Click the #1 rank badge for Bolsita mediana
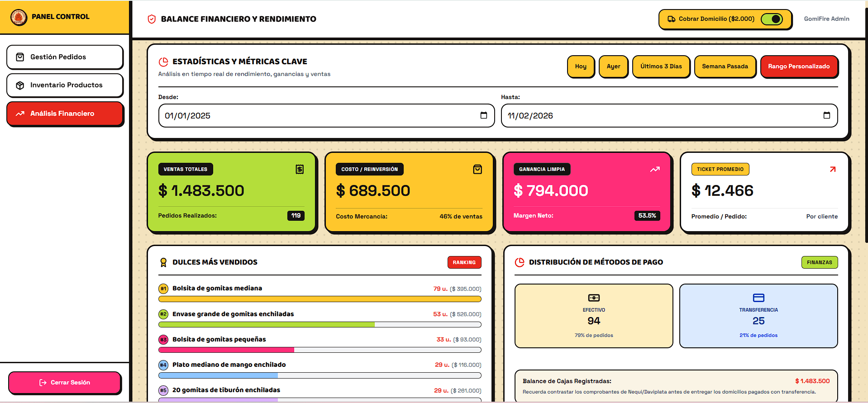868x403 pixels. click(163, 289)
